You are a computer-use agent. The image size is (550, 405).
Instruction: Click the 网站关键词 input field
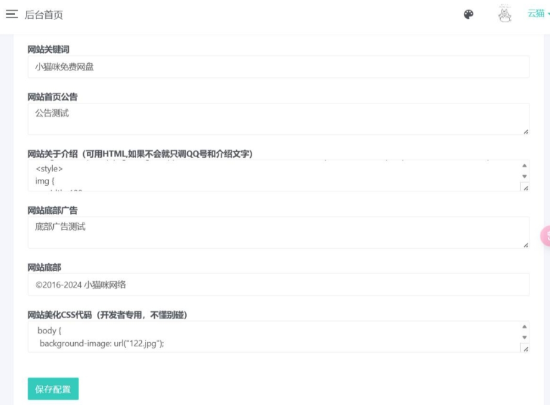pyautogui.click(x=279, y=67)
